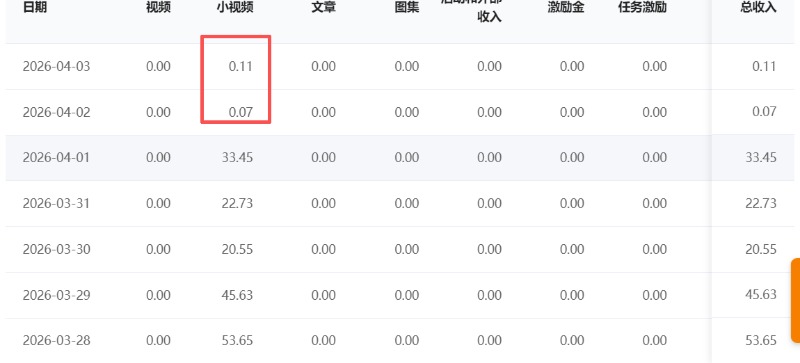The image size is (800, 363).
Task: Click 33.45 in the 总收入 column
Action: coord(761,157)
